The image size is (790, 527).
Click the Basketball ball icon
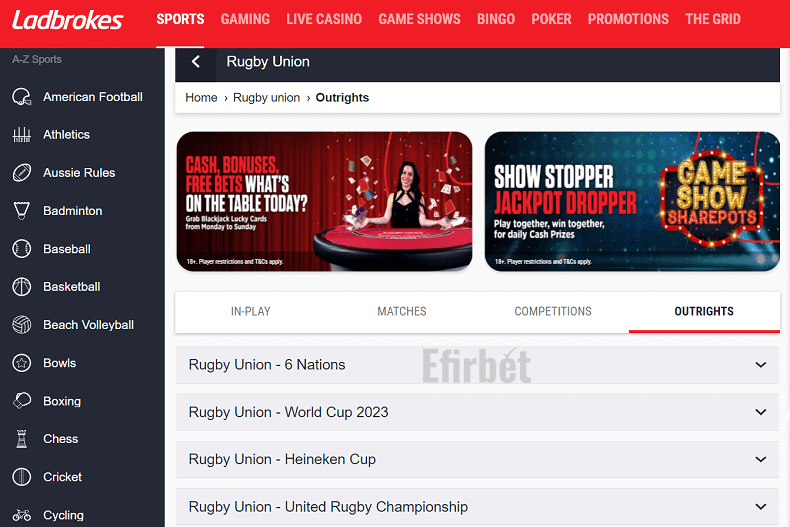22,287
